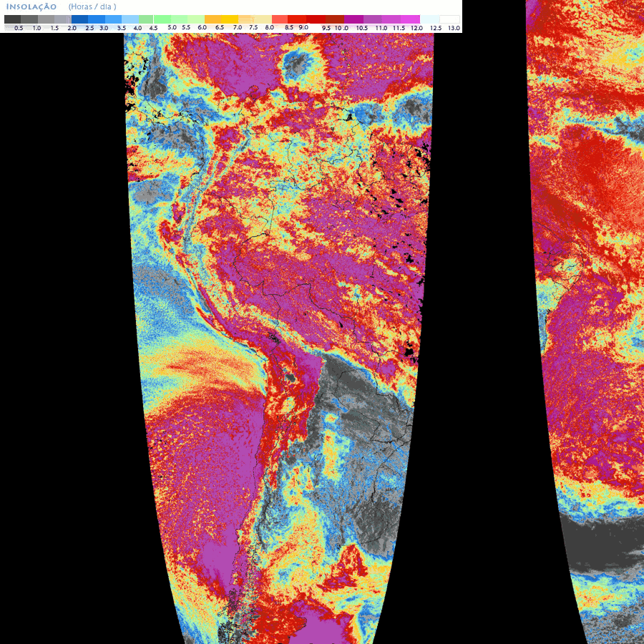Click the white legend swatch for 13.0 hours
The height and width of the screenshot is (644, 644).
[x=449, y=19]
